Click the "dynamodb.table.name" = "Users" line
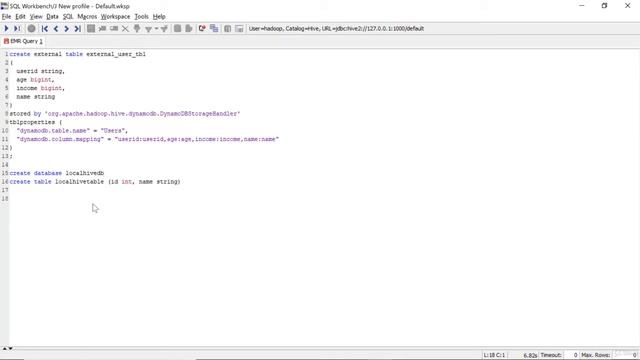Screen dimensions: 640x360 pyautogui.click(x=72, y=131)
